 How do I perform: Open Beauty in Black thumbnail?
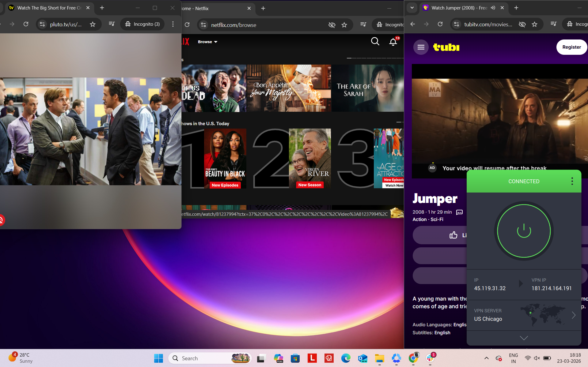click(225, 158)
